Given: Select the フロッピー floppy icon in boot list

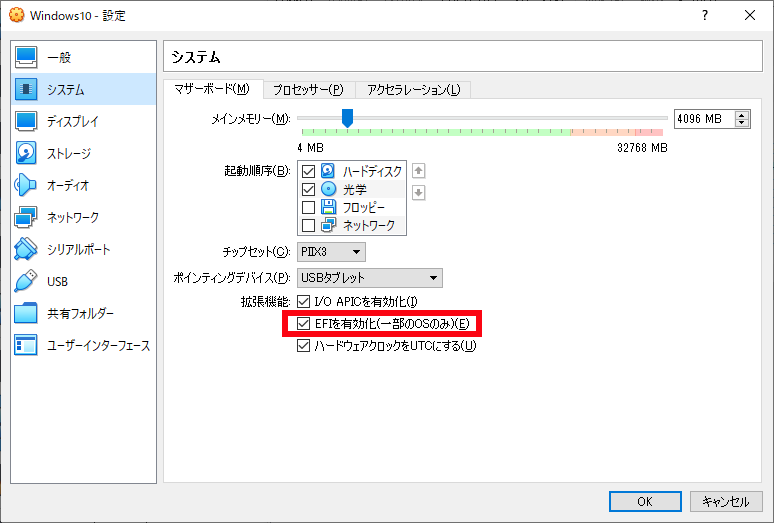Looking at the screenshot, I should [328, 207].
